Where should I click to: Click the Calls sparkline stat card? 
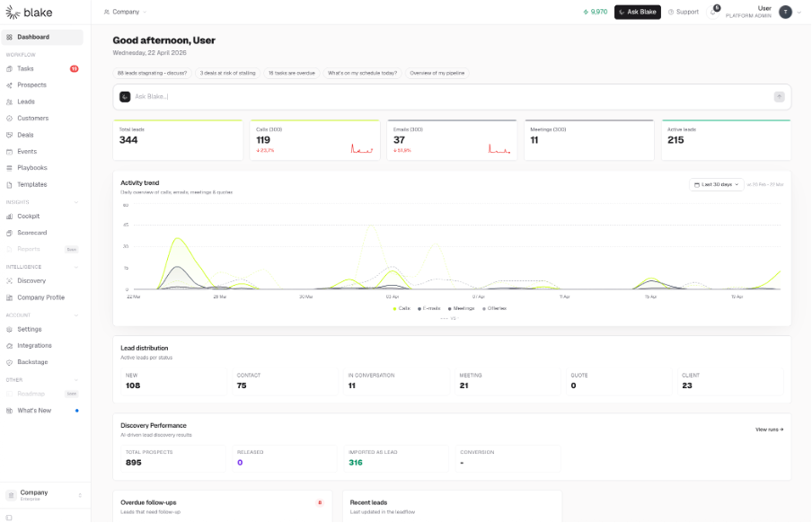315,140
